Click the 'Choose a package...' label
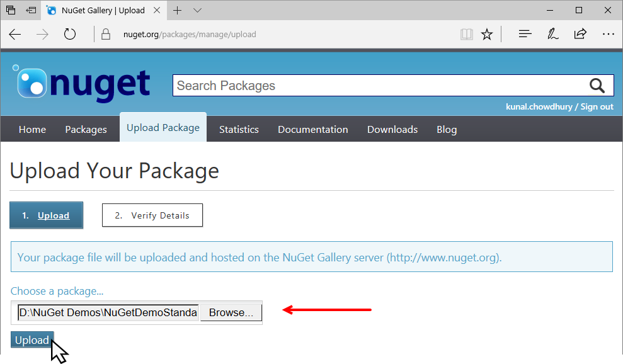This screenshot has height=364, width=623. pos(57,292)
